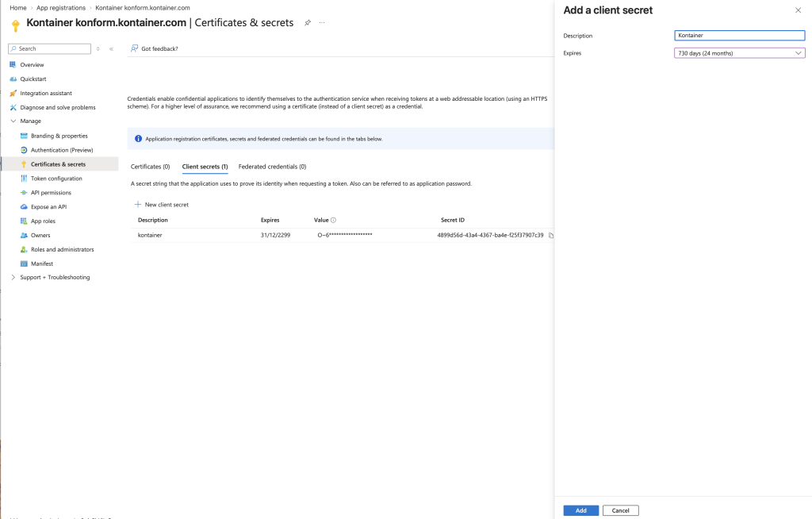Pin the page with the pin icon

point(308,23)
